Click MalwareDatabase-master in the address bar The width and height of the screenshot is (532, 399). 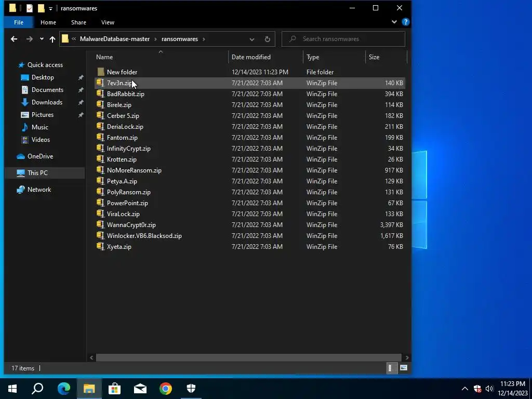point(115,39)
